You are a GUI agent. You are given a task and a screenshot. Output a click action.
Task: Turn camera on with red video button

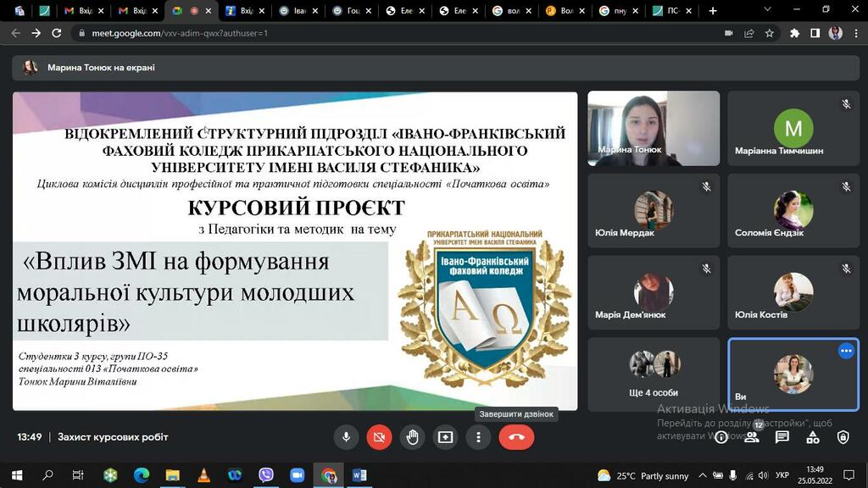coord(379,437)
